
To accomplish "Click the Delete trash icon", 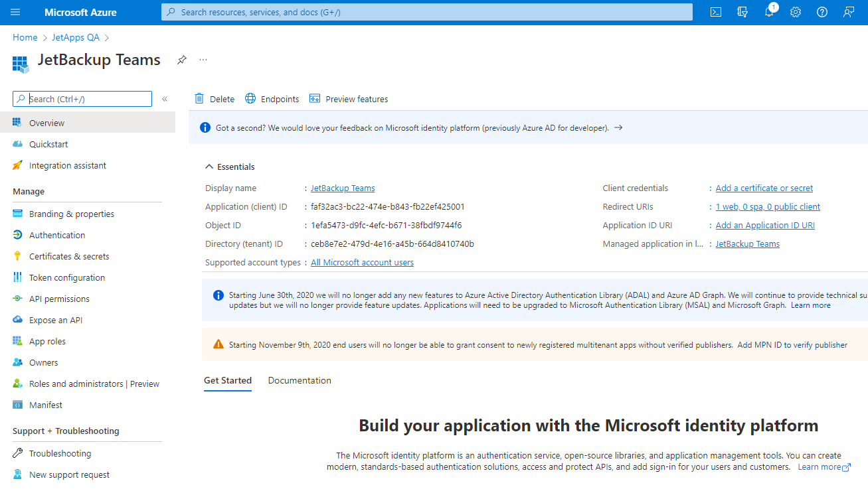I will (x=199, y=98).
